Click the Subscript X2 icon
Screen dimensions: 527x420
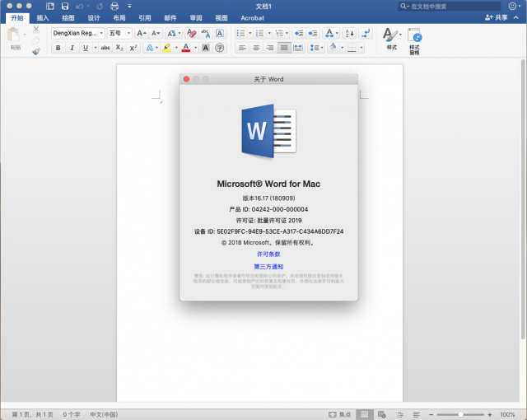tap(119, 48)
